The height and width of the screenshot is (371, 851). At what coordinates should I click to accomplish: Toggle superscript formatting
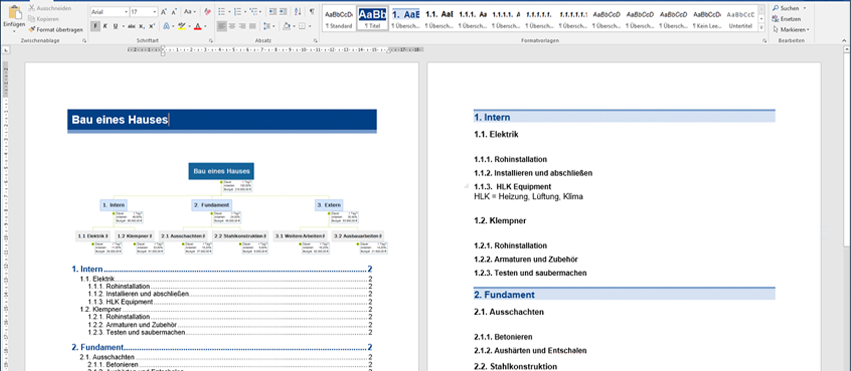(x=152, y=26)
